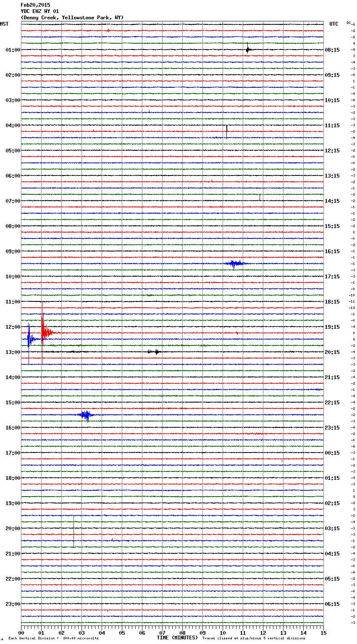Click minute '05' on the bottom time axis
This screenshot has height=644, width=357.
pos(122,632)
